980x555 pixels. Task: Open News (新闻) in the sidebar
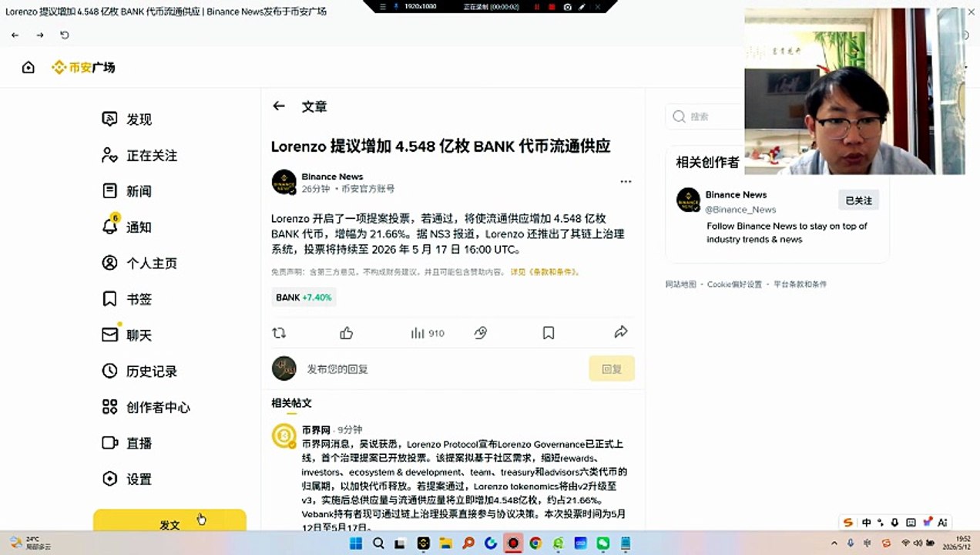point(127,190)
